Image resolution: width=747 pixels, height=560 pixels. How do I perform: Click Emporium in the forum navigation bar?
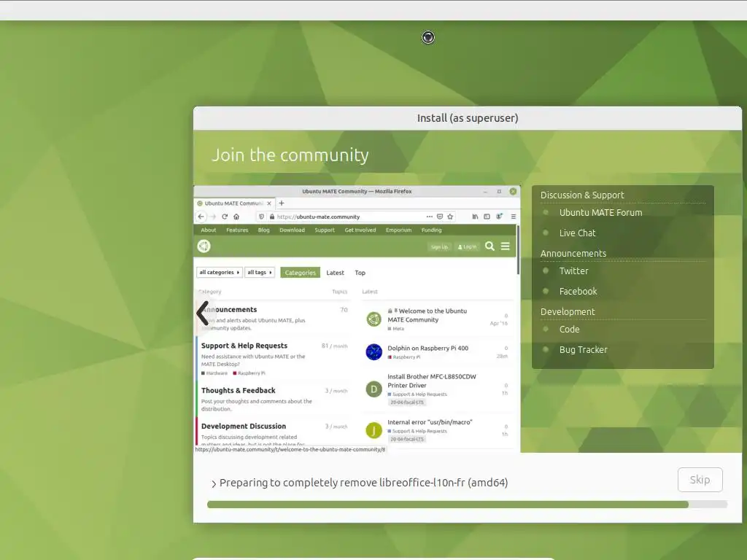coord(399,230)
